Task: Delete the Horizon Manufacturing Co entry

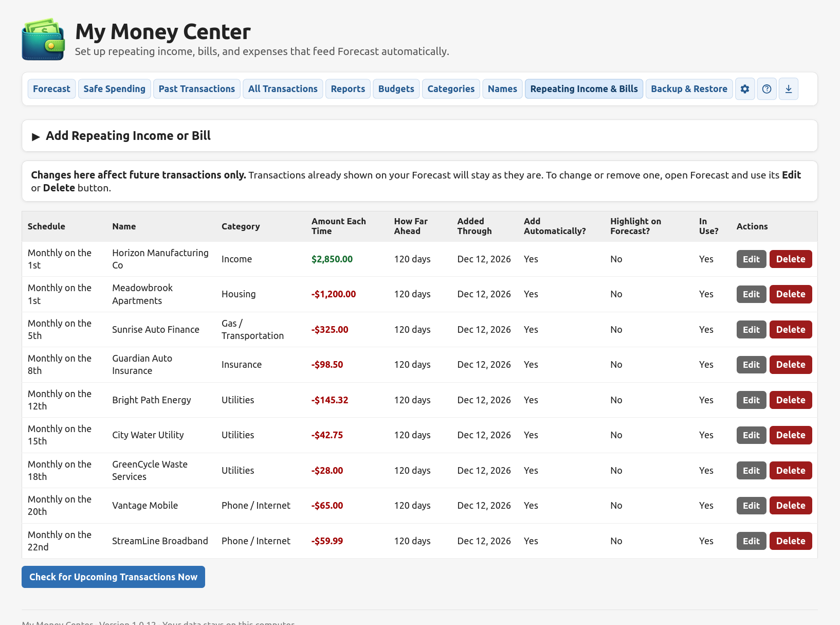Action: click(791, 259)
